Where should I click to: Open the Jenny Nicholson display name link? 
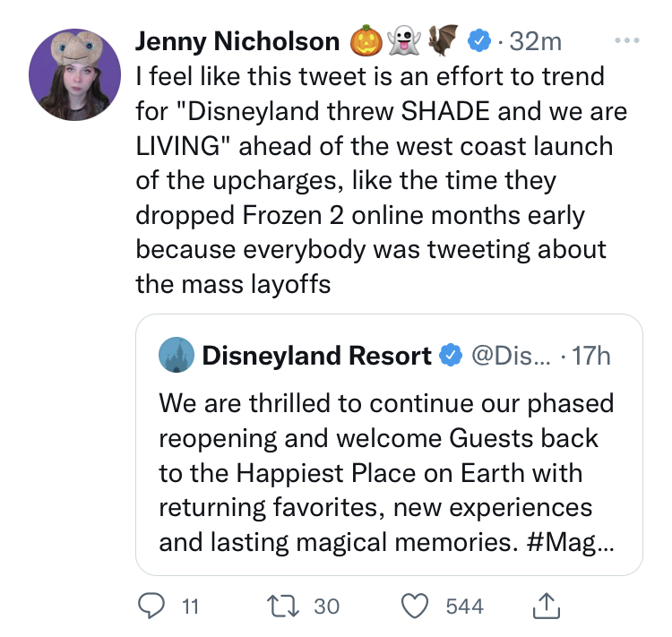click(237, 41)
